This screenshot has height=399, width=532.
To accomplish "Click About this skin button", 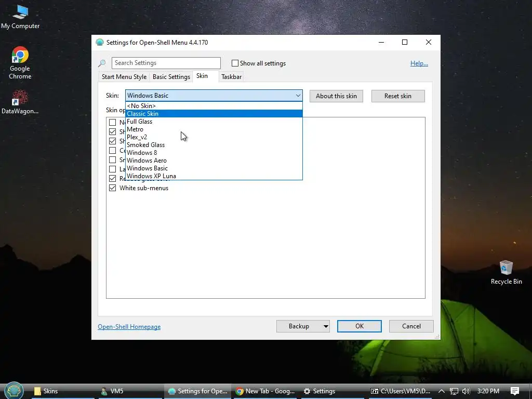I will 336,96.
